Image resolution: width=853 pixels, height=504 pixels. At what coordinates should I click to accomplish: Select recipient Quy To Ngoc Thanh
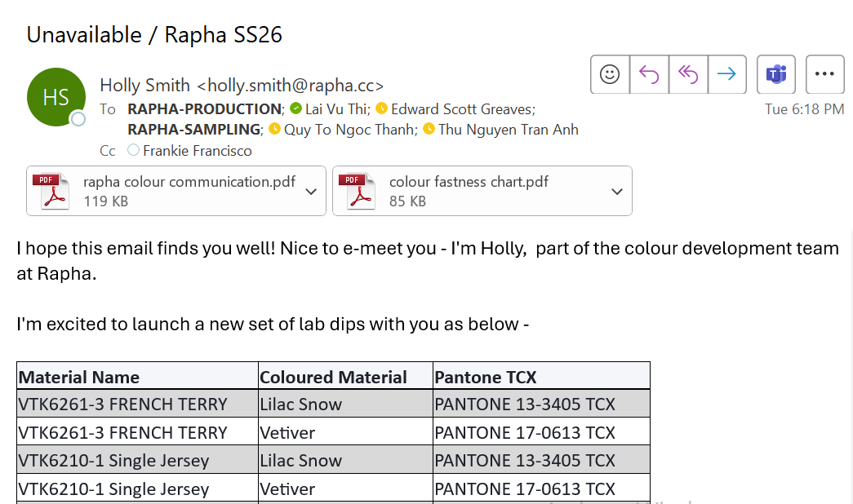point(350,130)
